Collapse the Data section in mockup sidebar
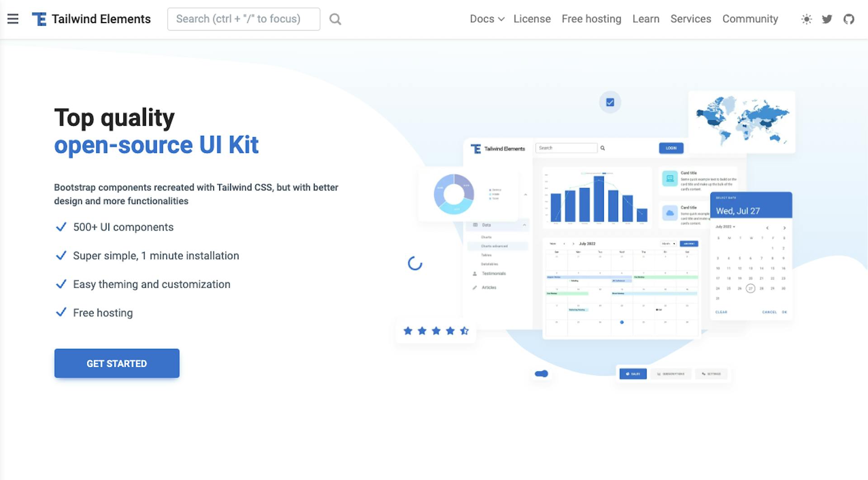Screen dimensions: 868x480 click(524, 225)
